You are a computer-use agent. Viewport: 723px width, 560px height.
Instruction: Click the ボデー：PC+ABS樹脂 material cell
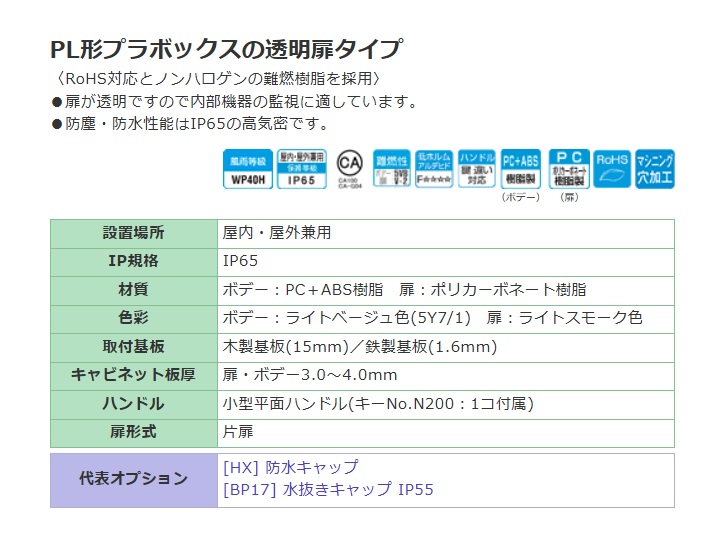pyautogui.click(x=446, y=291)
